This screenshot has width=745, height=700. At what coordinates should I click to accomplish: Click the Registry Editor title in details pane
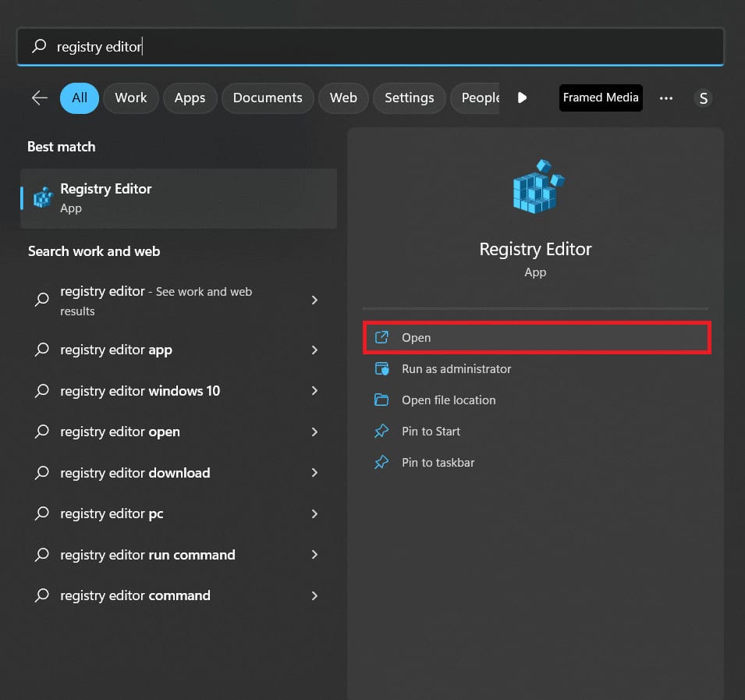click(x=535, y=249)
